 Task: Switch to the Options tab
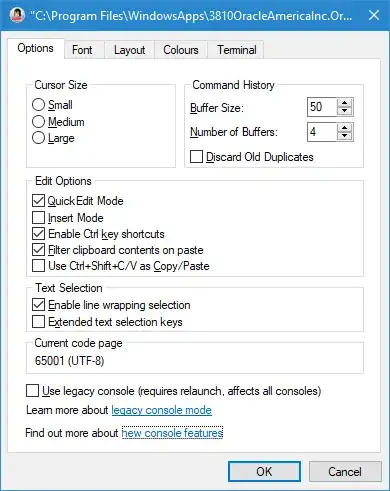coord(35,48)
